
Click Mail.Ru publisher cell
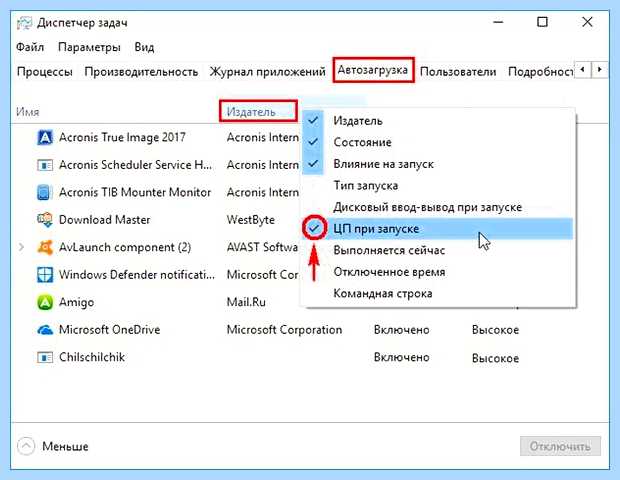pyautogui.click(x=246, y=302)
